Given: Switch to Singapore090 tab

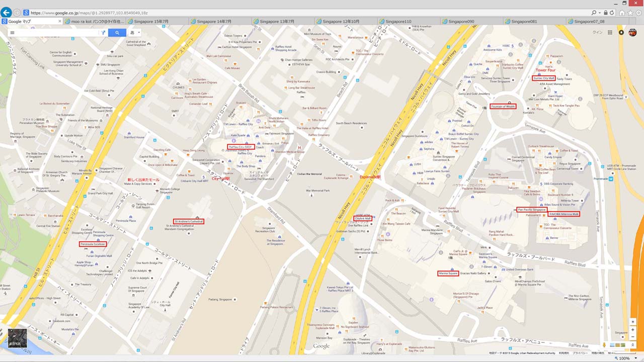Looking at the screenshot, I should click(x=472, y=22).
